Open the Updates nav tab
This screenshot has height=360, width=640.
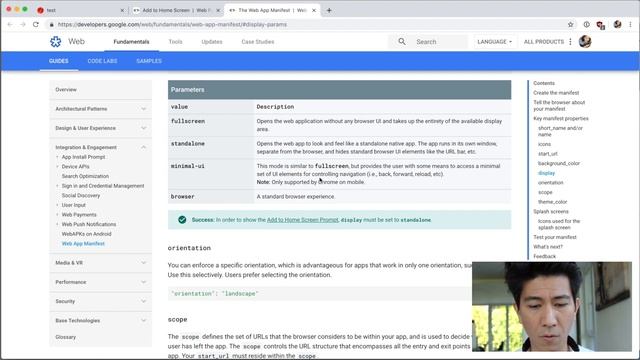point(212,42)
